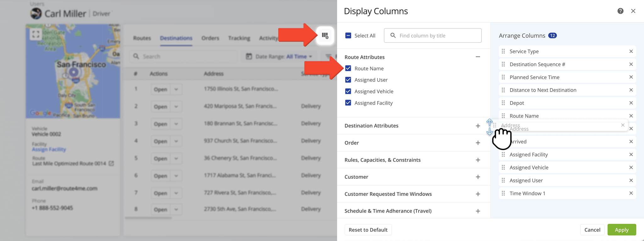
Task: Expand the Destination Attributes section
Action: click(478, 126)
